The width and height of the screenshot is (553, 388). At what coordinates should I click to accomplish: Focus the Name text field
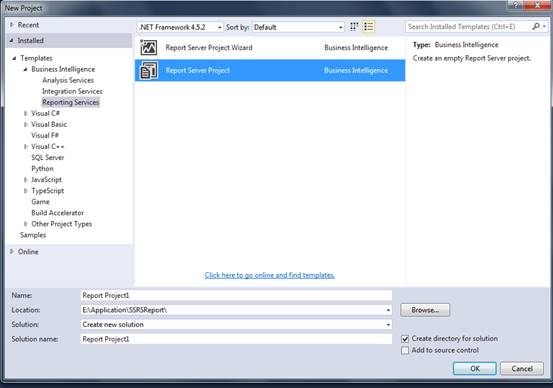(x=236, y=296)
